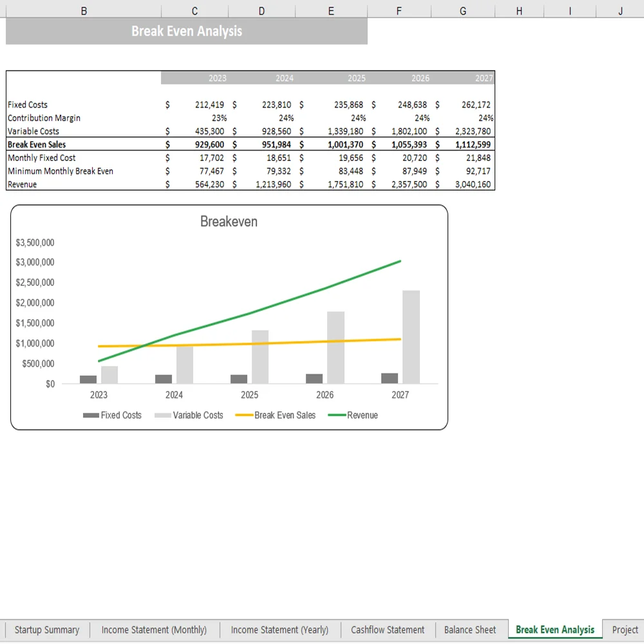Select the Fixed Costs row label
This screenshot has height=644, width=644.
[x=28, y=104]
